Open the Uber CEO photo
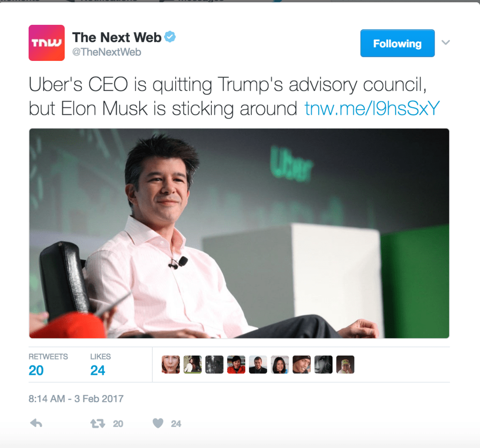The height and width of the screenshot is (448, 480). 239,233
